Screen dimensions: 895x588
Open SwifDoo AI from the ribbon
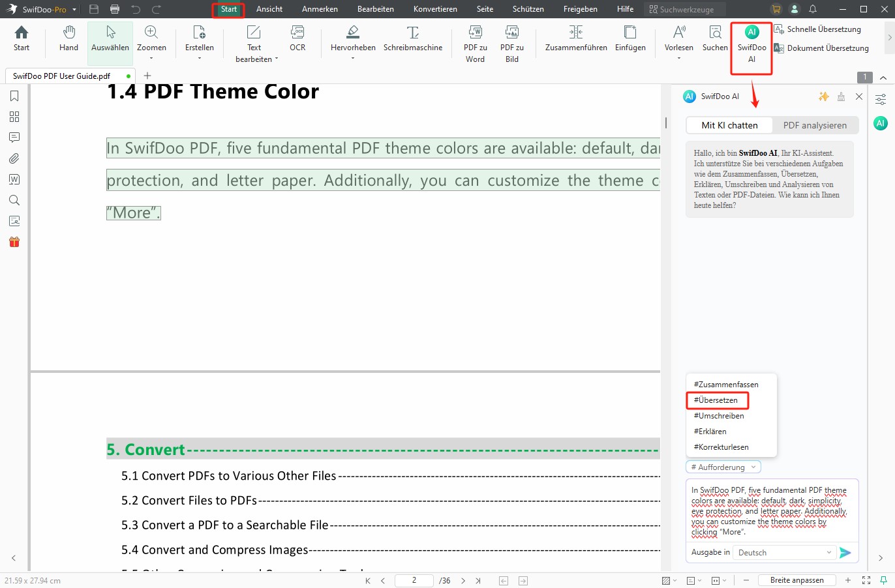tap(751, 44)
